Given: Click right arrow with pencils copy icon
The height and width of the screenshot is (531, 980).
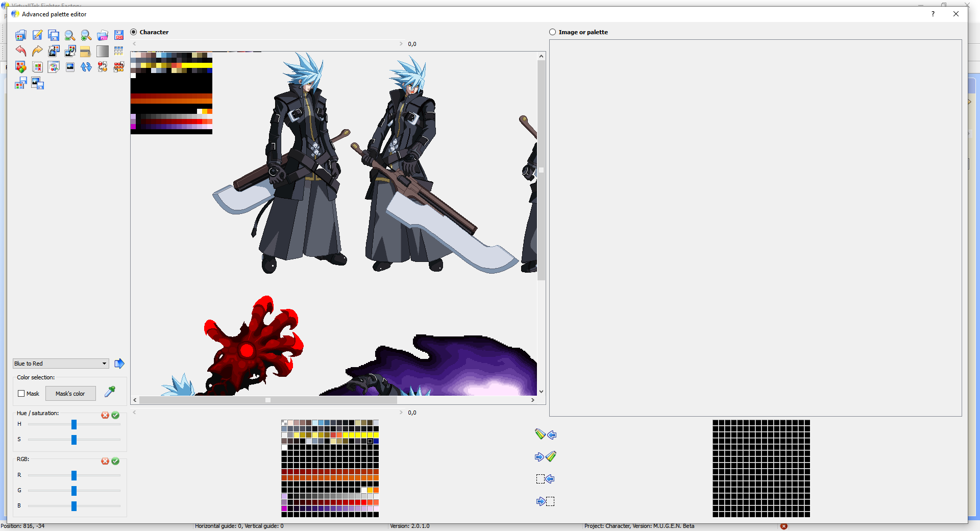Looking at the screenshot, I should pyautogui.click(x=546, y=456).
